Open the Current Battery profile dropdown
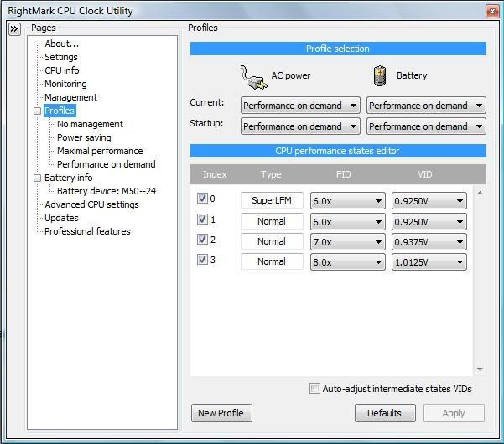This screenshot has height=444, width=504. (x=426, y=106)
